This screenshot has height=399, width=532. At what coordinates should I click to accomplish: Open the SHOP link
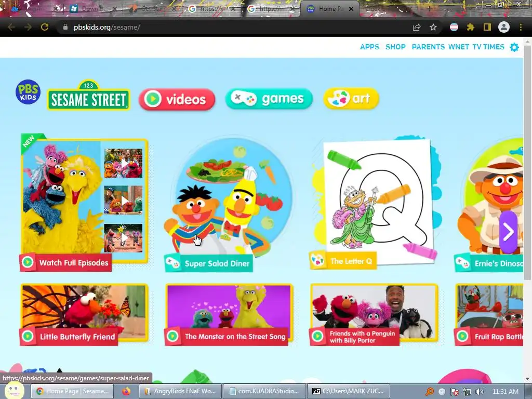tap(395, 47)
